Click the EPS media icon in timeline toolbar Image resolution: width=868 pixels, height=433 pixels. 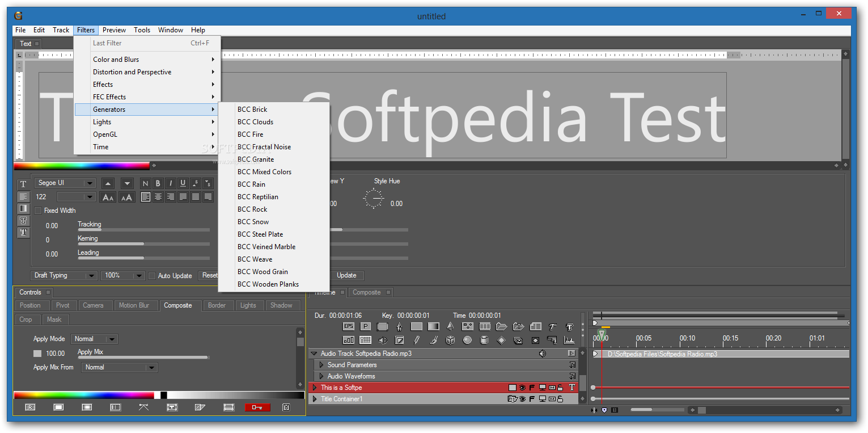click(349, 326)
